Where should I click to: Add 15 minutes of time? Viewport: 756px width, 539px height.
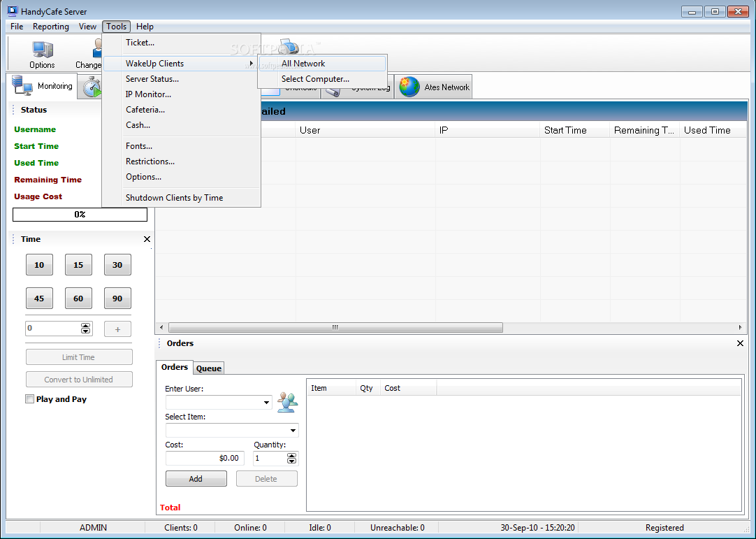coord(78,265)
